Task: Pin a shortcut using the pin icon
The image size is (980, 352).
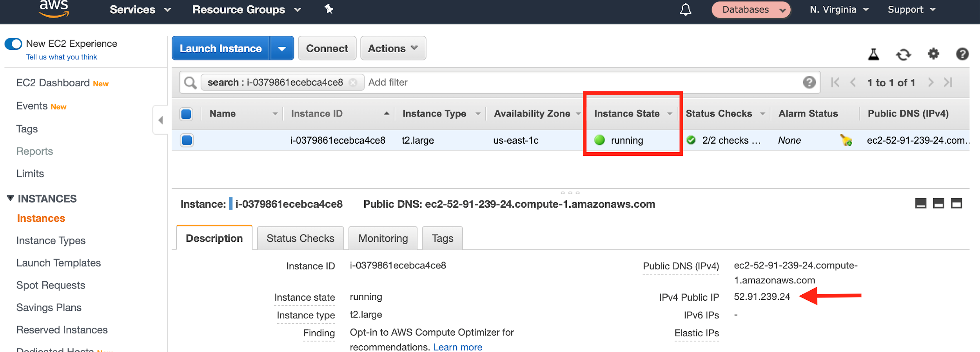Action: click(328, 9)
